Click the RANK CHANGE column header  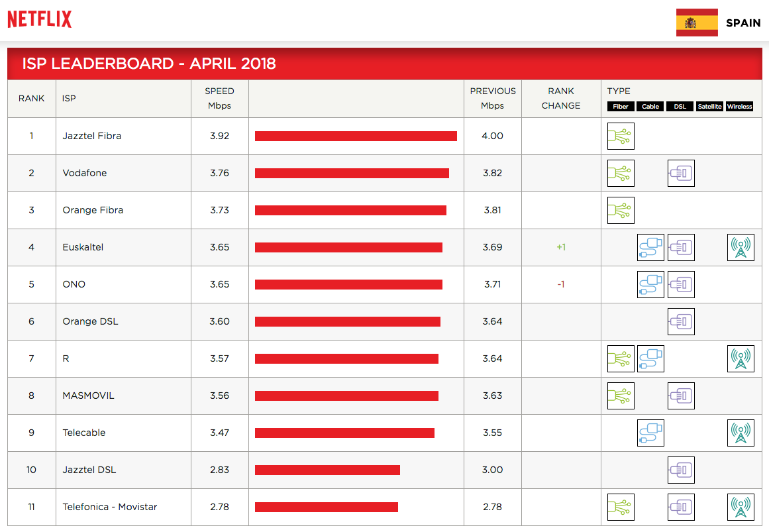pos(560,98)
